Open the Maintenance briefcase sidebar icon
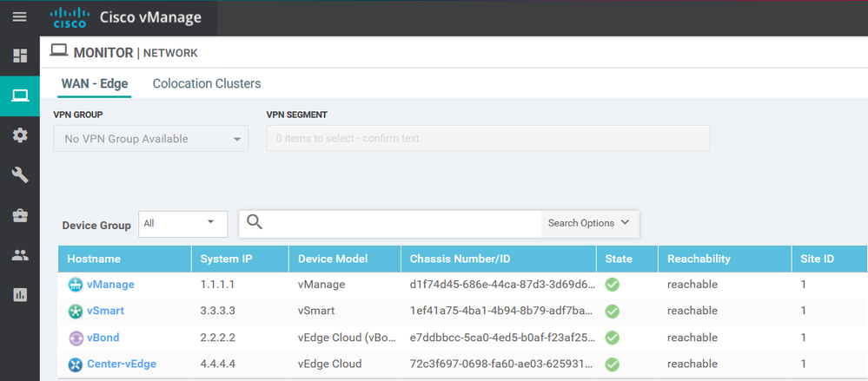 [20, 215]
